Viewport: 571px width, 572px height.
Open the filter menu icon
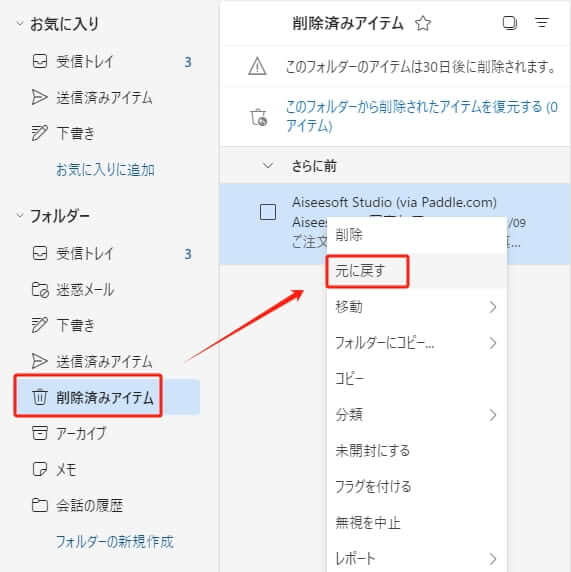click(x=542, y=23)
